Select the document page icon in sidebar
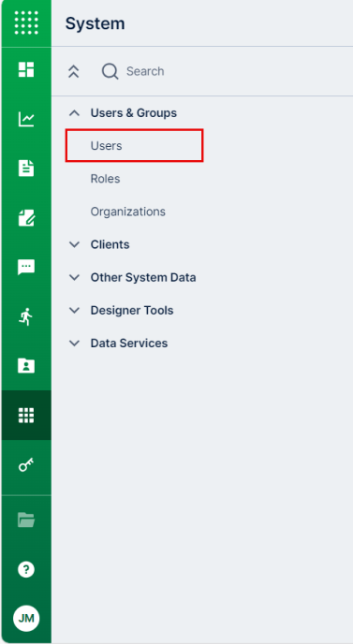The height and width of the screenshot is (644, 353). (x=26, y=168)
